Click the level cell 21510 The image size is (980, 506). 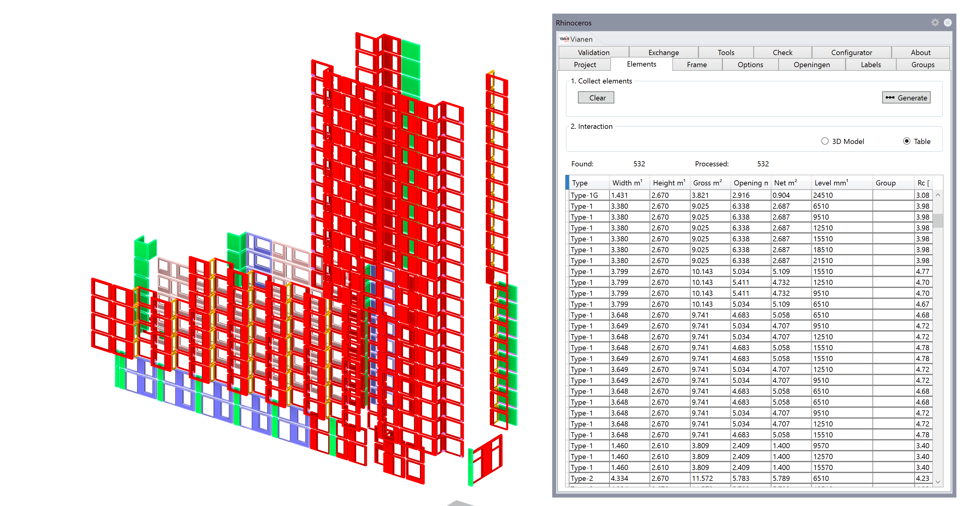(x=842, y=260)
